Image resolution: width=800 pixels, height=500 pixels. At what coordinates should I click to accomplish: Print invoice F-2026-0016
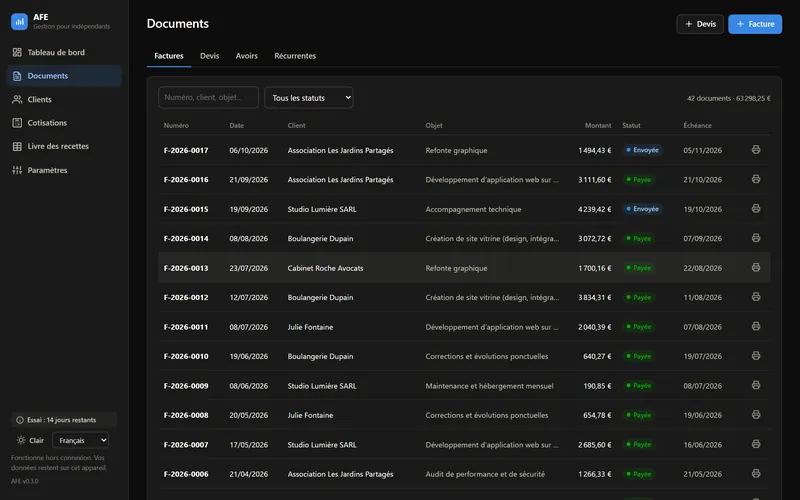click(756, 179)
